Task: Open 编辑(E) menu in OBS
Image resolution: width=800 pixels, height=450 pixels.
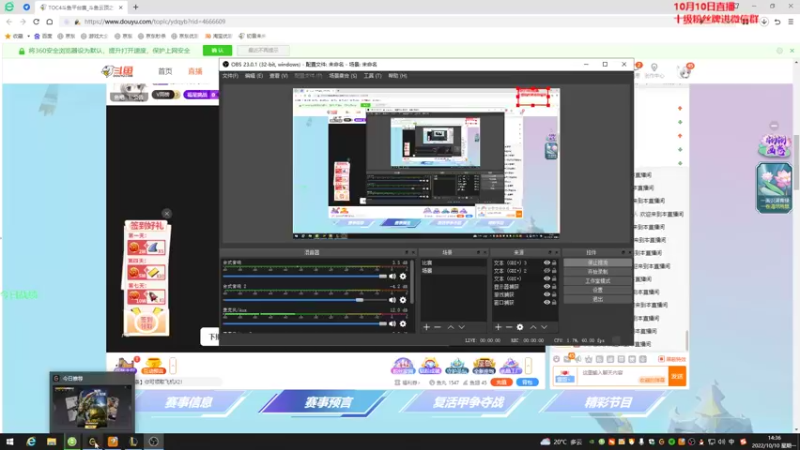Action: click(254, 76)
